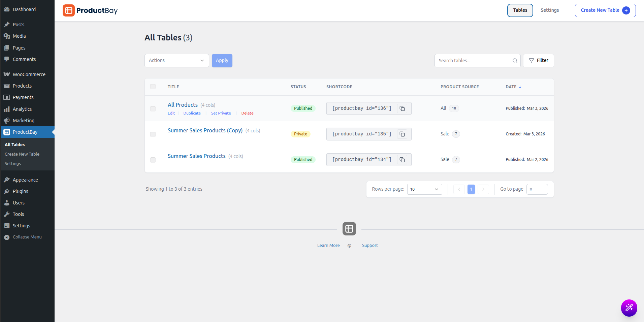Image resolution: width=644 pixels, height=322 pixels.
Task: Open the Actions dropdown
Action: tap(176, 60)
